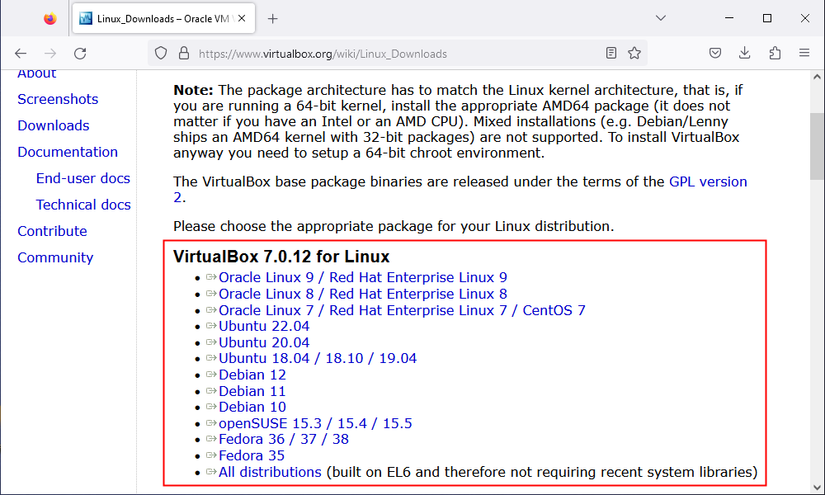This screenshot has width=825, height=495.
Task: Click the Firefox View icon
Action: click(x=51, y=18)
